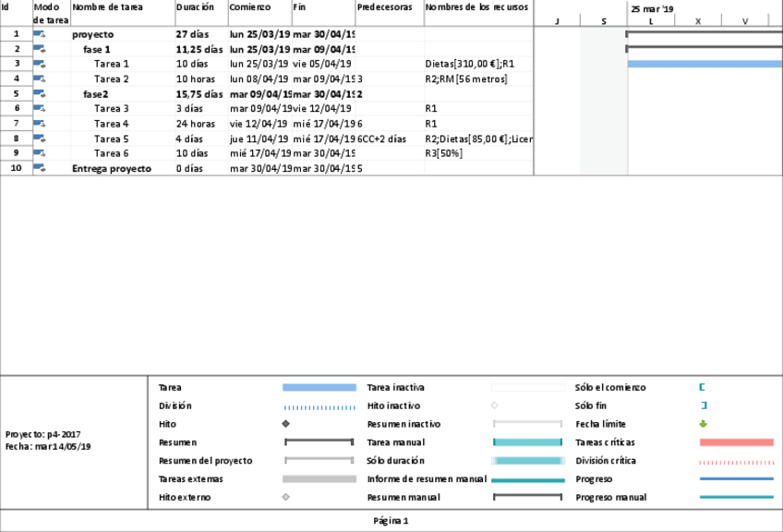The height and width of the screenshot is (532, 783).
Task: Click the blue Progreso line in the legend
Action: (x=737, y=478)
